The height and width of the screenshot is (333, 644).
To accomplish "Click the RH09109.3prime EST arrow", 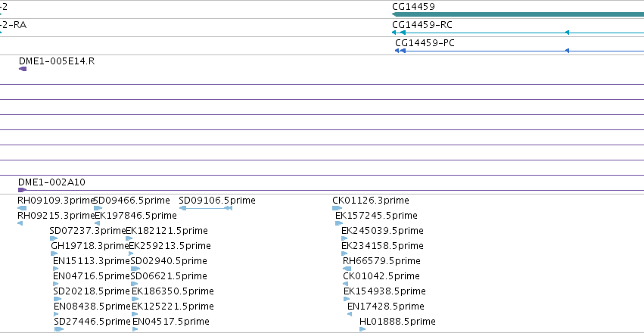I will (22, 208).
